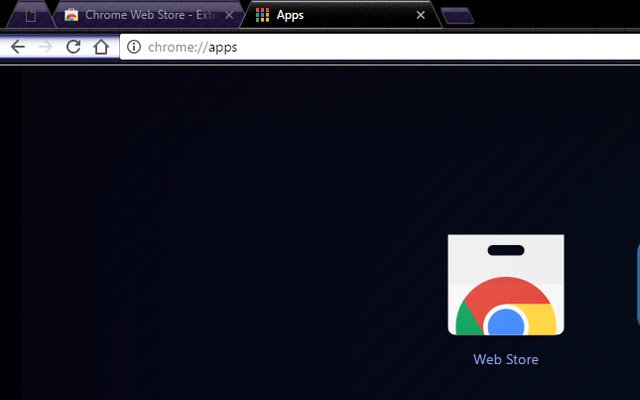Select the Apps tab
The image size is (640, 400).
coord(341,15)
